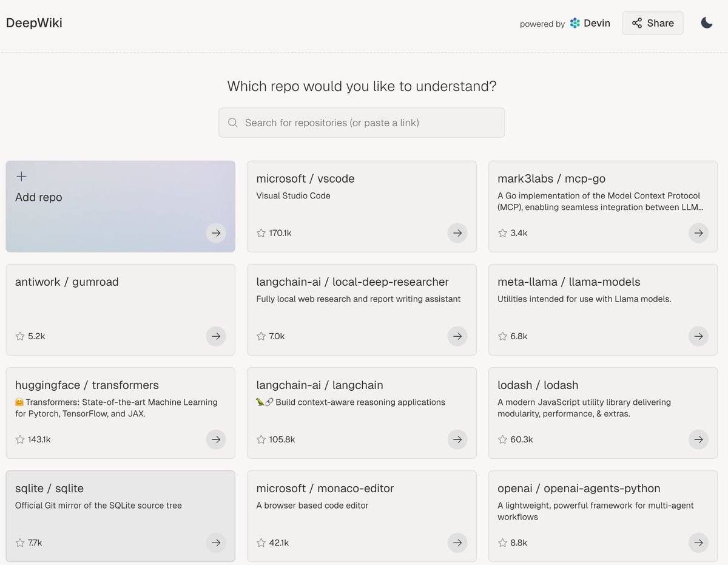Click 'Transformers: State-of-the-art Machine Learning' description

click(116, 408)
